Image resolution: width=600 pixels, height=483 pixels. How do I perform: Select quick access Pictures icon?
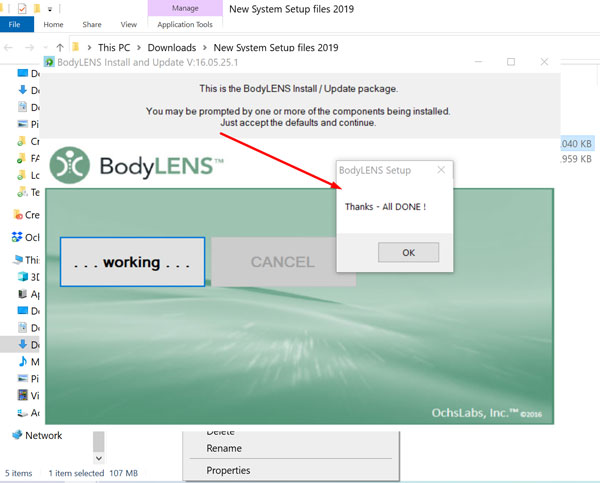pos(23,124)
